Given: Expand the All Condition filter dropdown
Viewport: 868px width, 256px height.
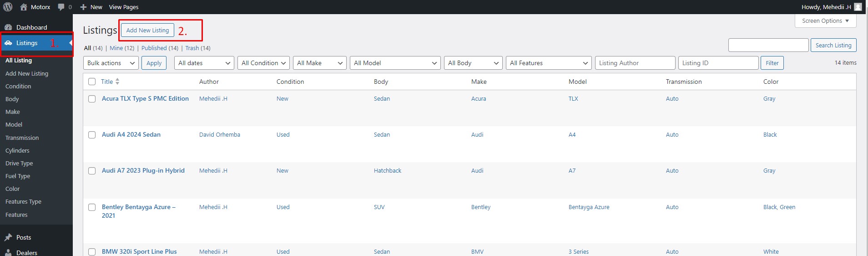Looking at the screenshot, I should pos(264,63).
